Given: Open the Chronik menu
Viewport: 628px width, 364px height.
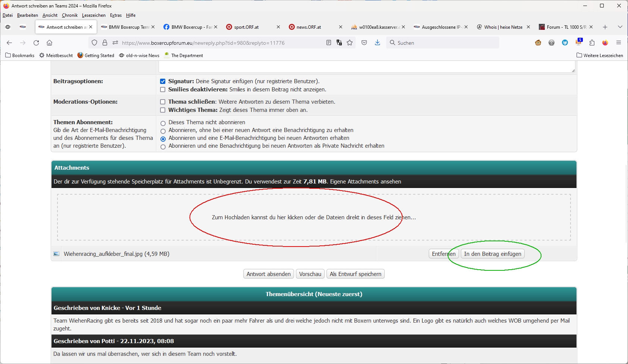Looking at the screenshot, I should click(x=70, y=15).
